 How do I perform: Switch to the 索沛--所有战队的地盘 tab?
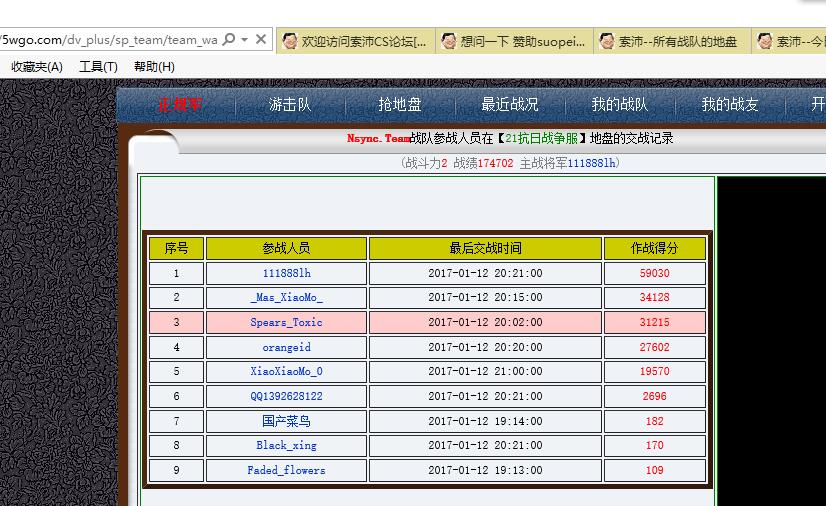677,41
